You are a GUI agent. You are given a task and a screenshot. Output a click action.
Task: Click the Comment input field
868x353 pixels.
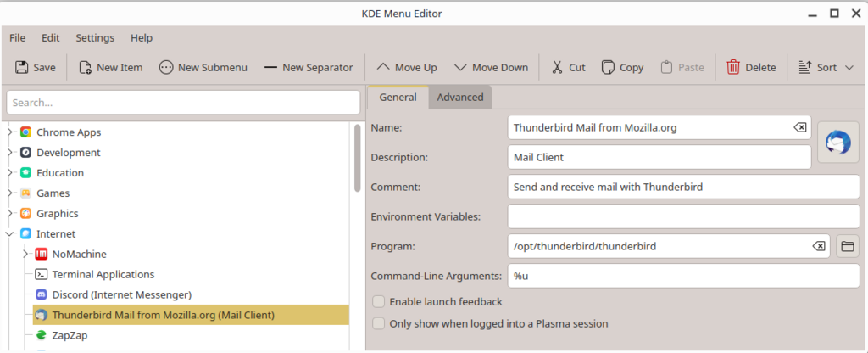pos(684,187)
